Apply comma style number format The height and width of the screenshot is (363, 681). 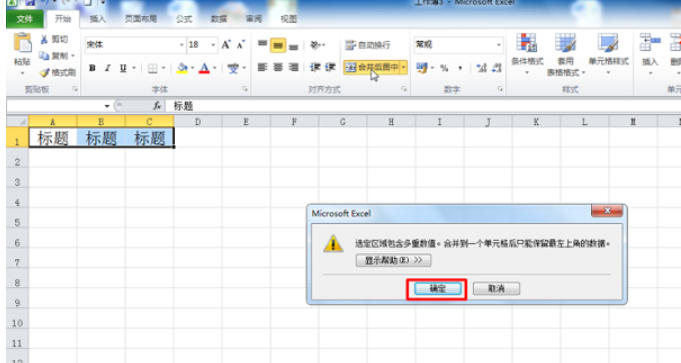pos(460,68)
